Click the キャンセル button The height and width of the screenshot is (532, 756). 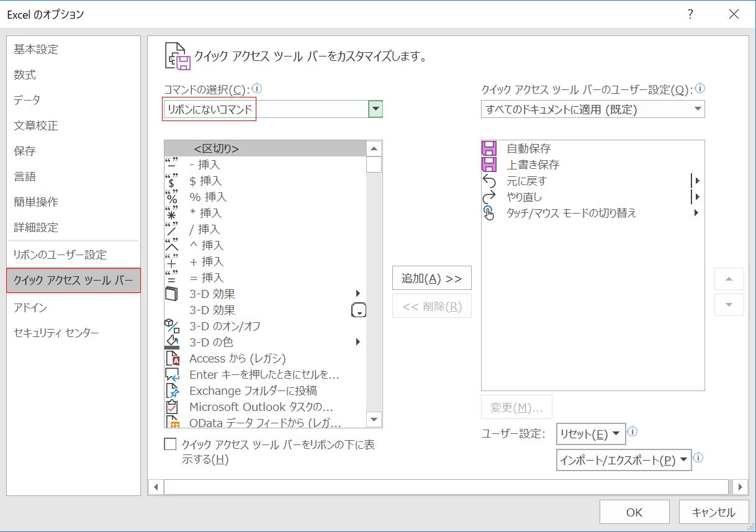pos(713,512)
